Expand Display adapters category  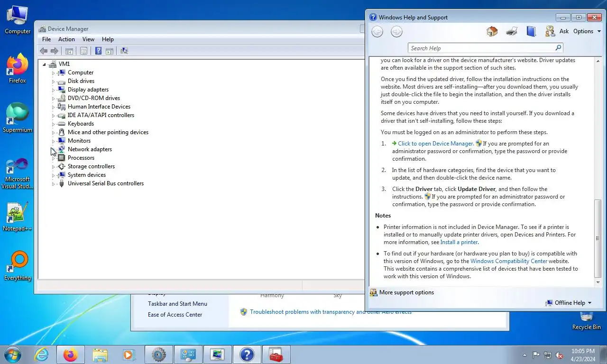pyautogui.click(x=54, y=90)
